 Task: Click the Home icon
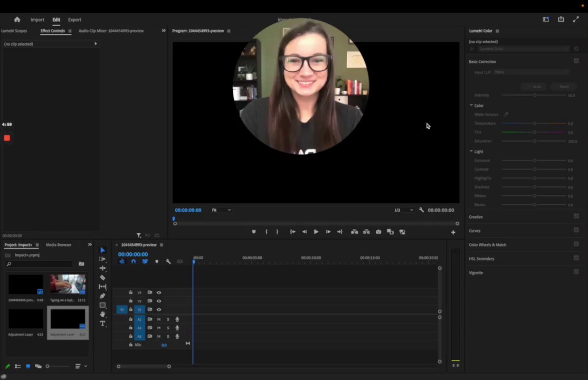[17, 20]
